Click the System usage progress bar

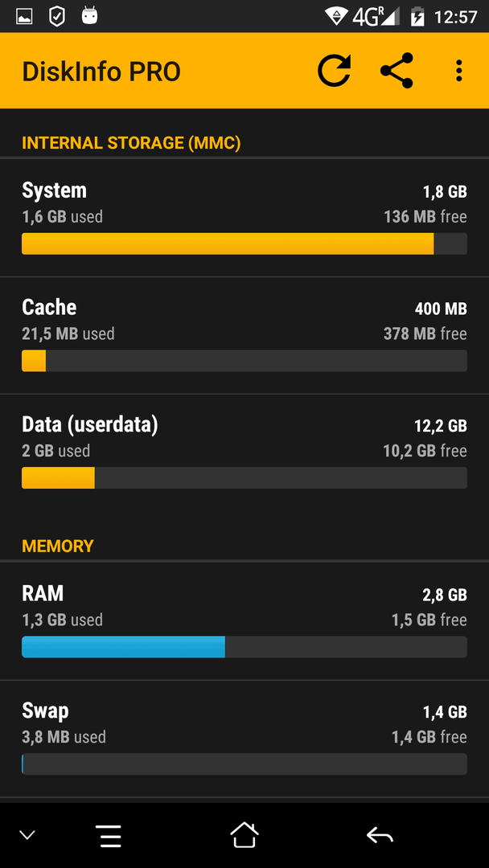coord(244,244)
